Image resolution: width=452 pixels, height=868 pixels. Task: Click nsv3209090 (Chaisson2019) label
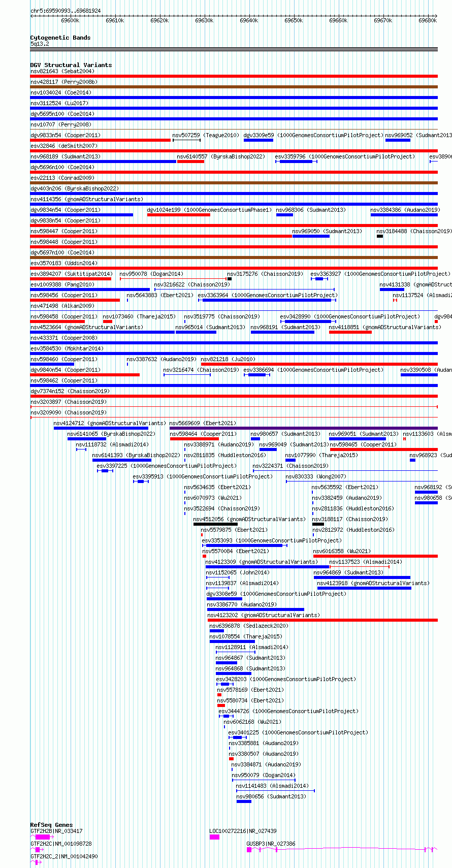[68, 412]
